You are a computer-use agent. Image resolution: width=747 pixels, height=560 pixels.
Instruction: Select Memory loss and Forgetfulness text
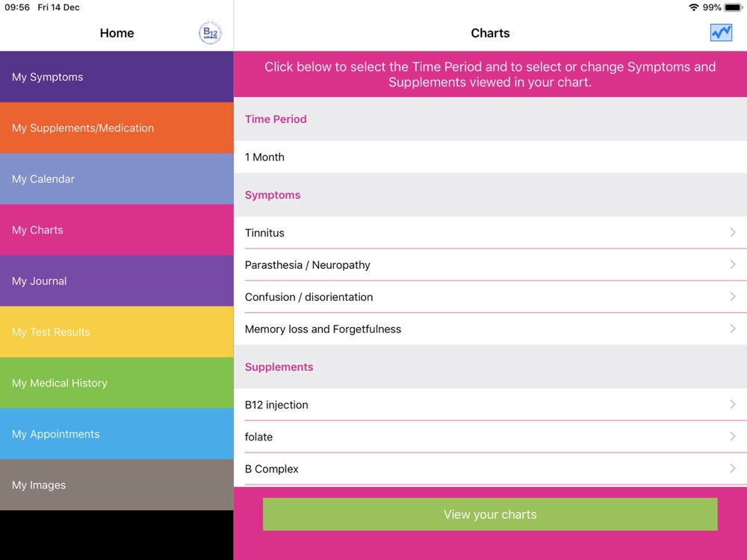pyautogui.click(x=323, y=329)
